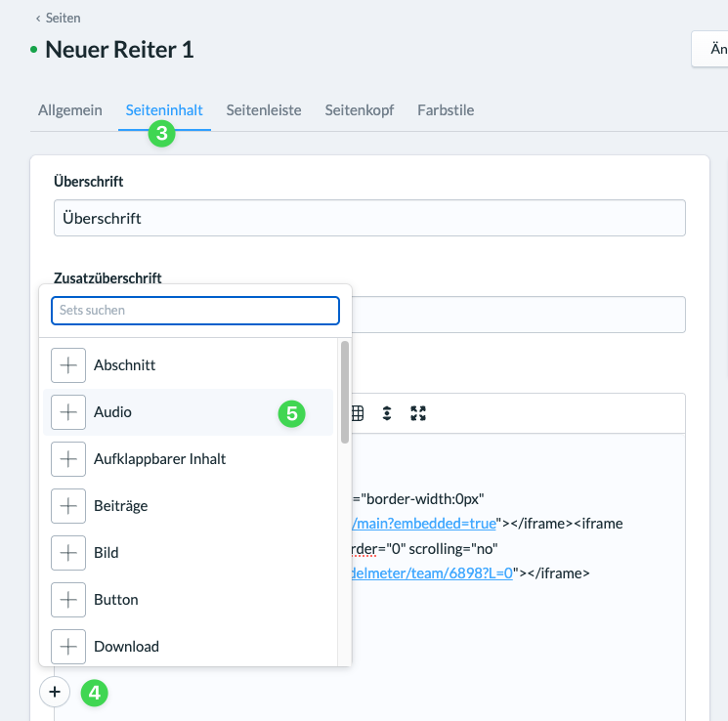Image resolution: width=728 pixels, height=721 pixels.
Task: Add an Audio set via plus icon
Action: (x=68, y=412)
